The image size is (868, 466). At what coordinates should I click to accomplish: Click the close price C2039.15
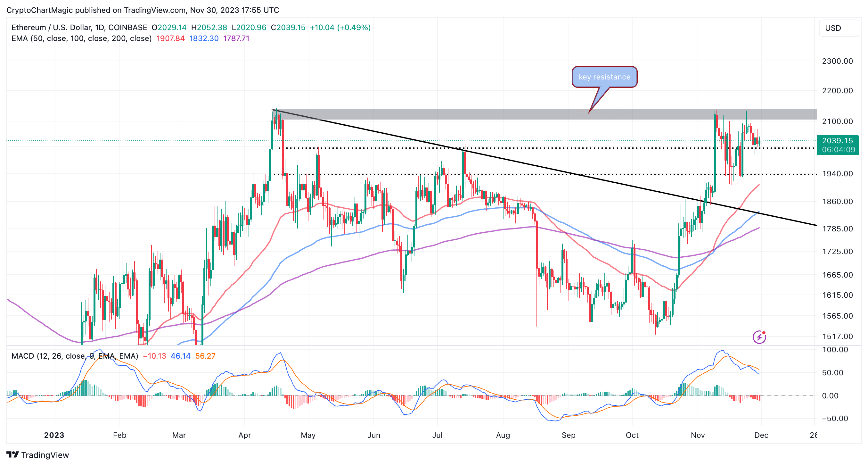click(288, 27)
